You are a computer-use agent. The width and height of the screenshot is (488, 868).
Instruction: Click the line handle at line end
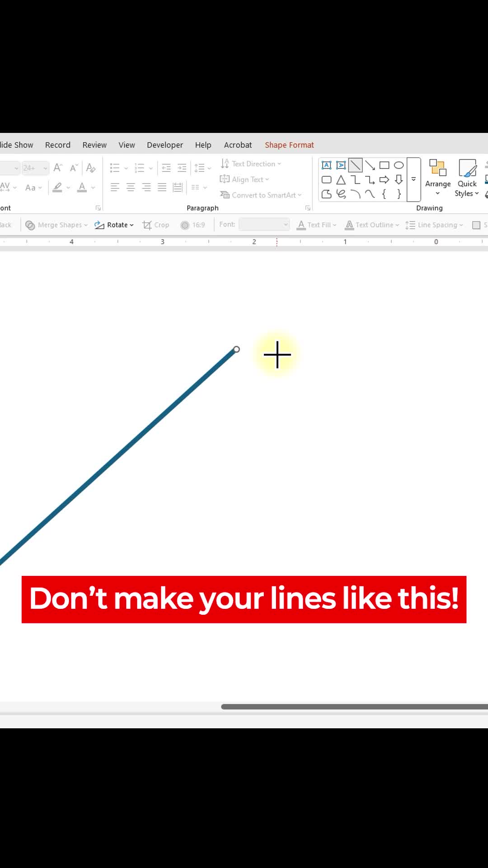(x=236, y=349)
